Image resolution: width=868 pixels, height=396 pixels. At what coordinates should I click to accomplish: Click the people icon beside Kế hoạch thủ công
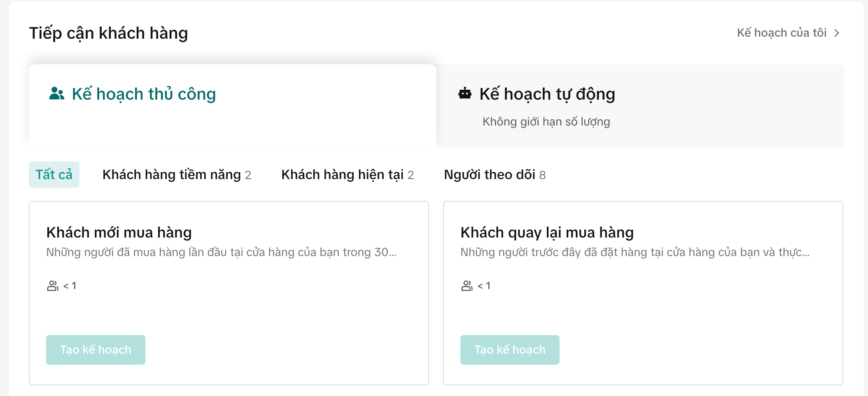pyautogui.click(x=56, y=94)
